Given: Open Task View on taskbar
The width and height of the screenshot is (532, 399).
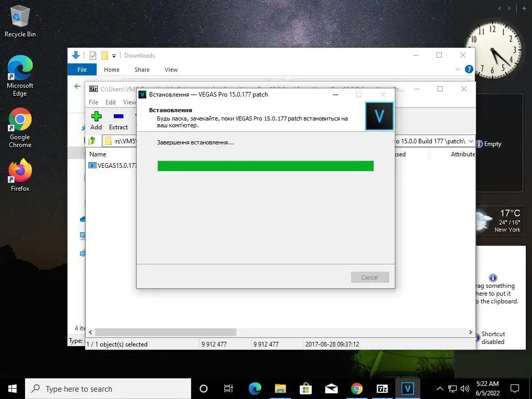Looking at the screenshot, I should [229, 389].
